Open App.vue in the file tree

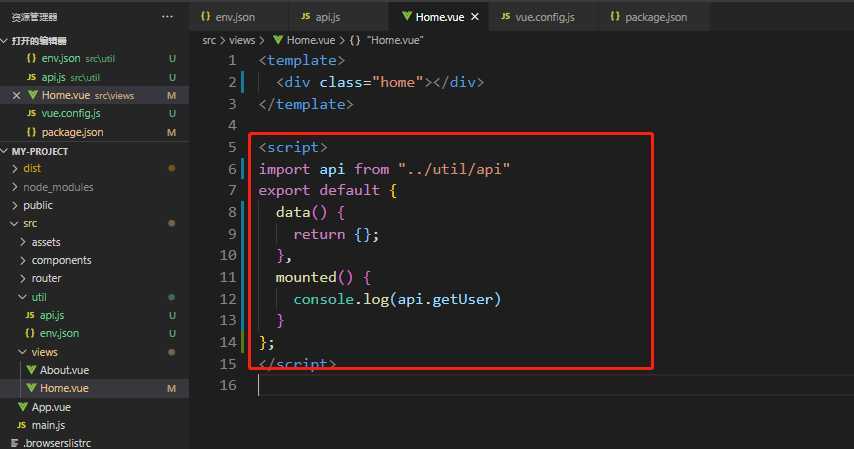tap(94, 407)
